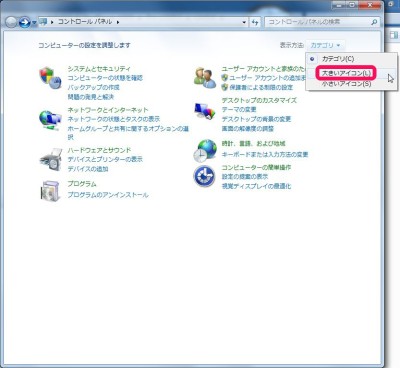Open プログラム heading link

point(82,184)
